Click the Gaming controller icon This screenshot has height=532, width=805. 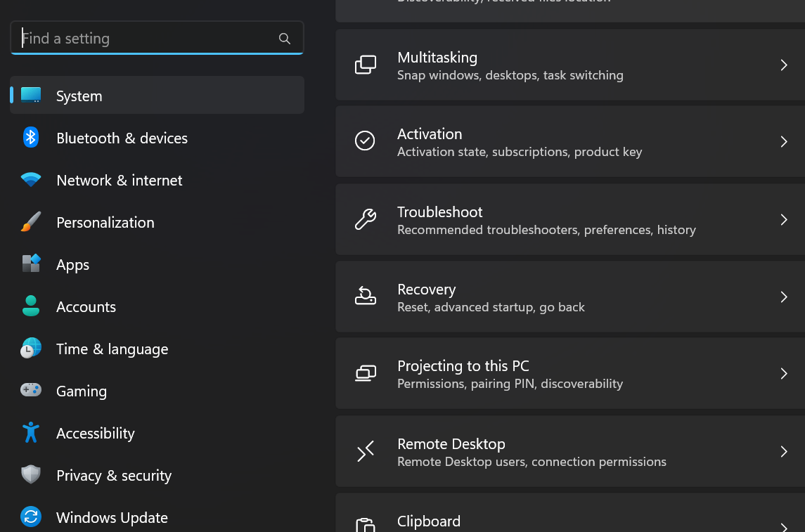pyautogui.click(x=31, y=390)
